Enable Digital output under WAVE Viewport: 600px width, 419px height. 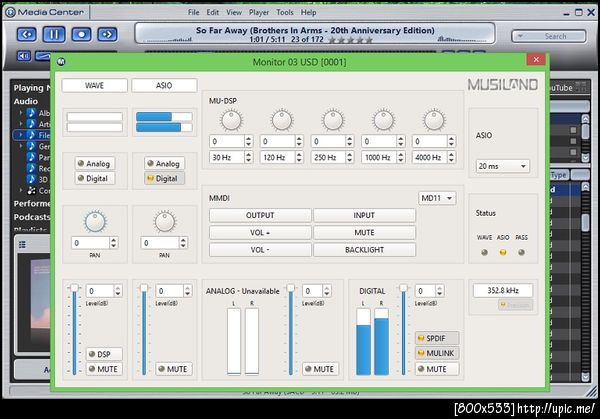pos(95,178)
